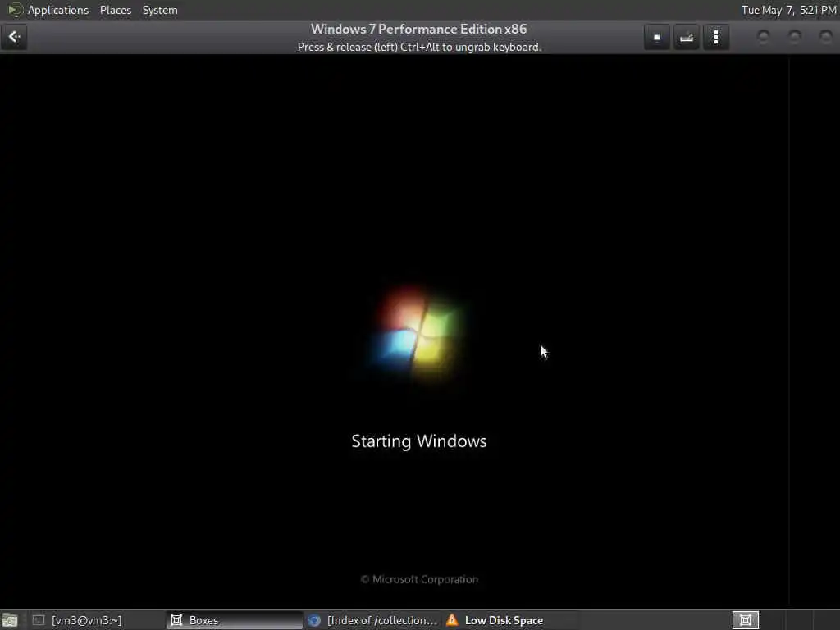Click the Applications menu logo icon
The width and height of the screenshot is (840, 630).
tap(15, 10)
